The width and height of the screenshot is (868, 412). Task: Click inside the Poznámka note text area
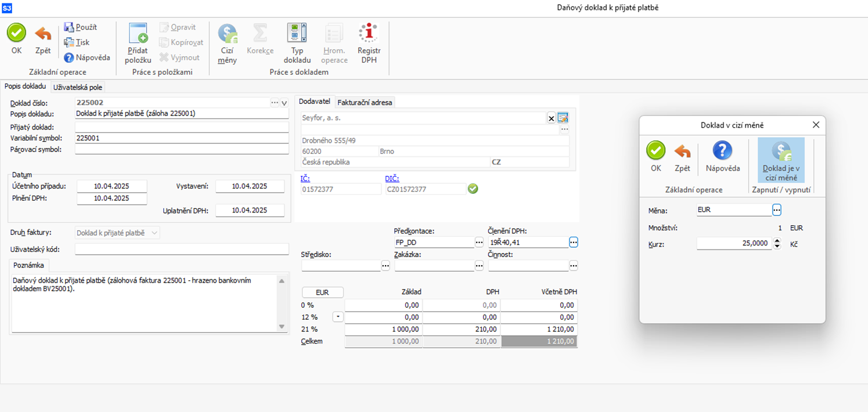tap(144, 303)
